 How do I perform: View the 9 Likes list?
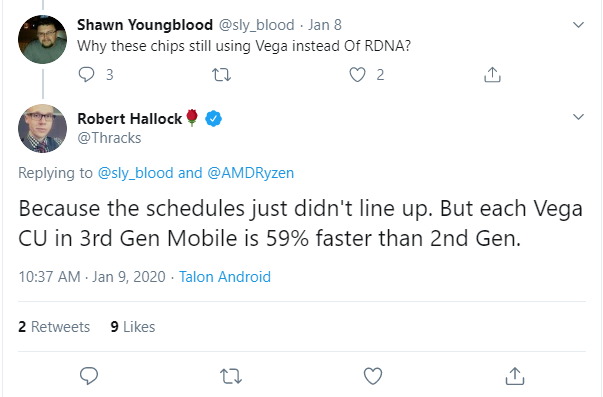[133, 327]
